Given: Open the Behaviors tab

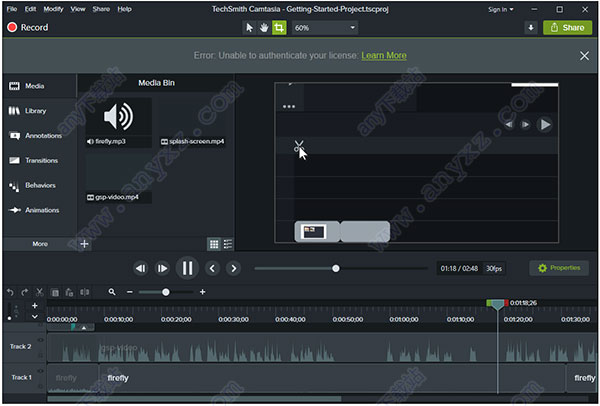Looking at the screenshot, I should click(x=39, y=186).
